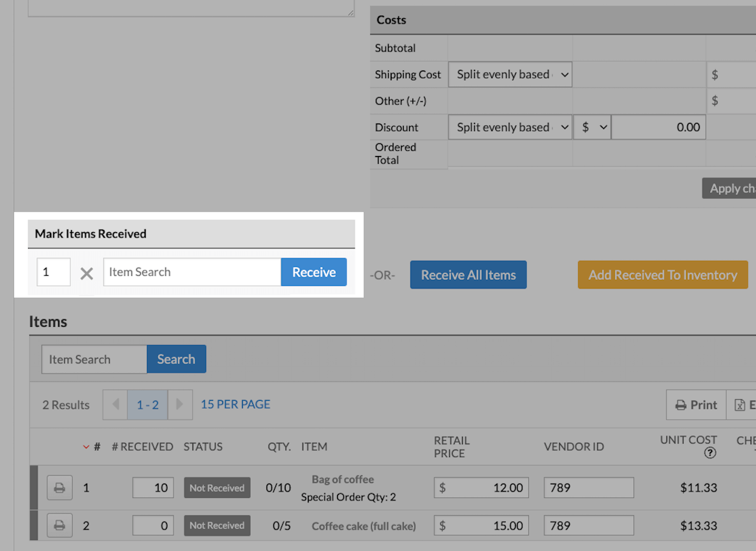Open the 15 PER PAGE link

(x=235, y=404)
